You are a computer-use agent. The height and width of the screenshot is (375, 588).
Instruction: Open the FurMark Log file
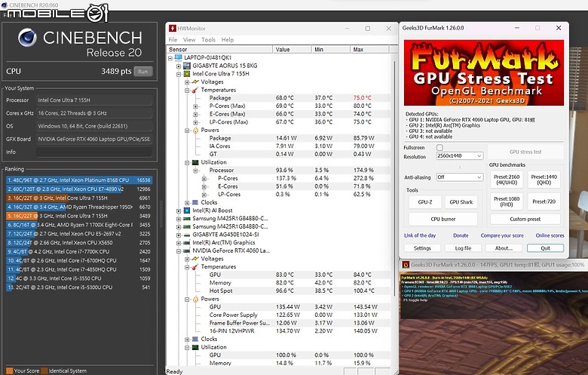[463, 248]
